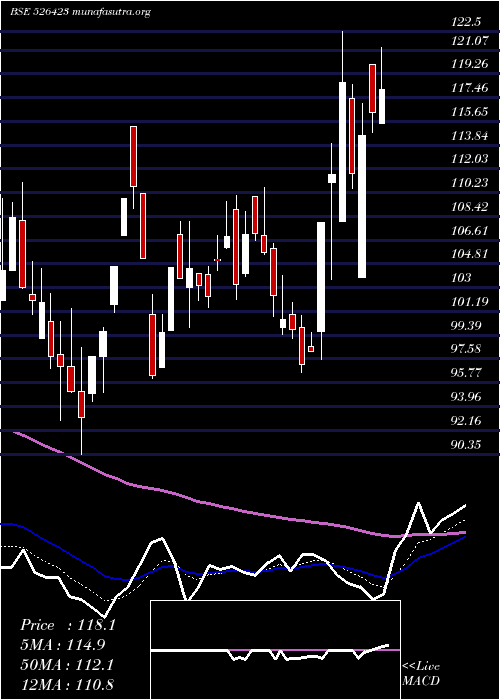
Task: Click the 103 price axis label
Action: (x=461, y=278)
